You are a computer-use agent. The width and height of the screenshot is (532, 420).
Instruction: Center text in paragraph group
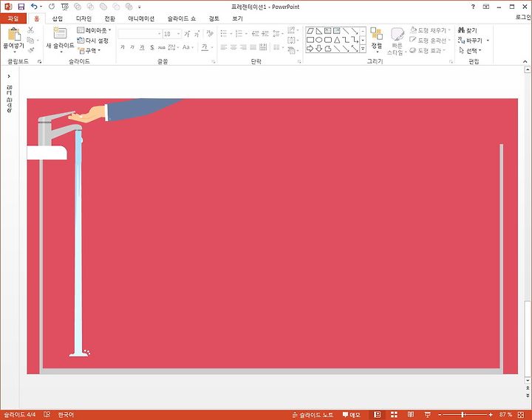coord(233,47)
